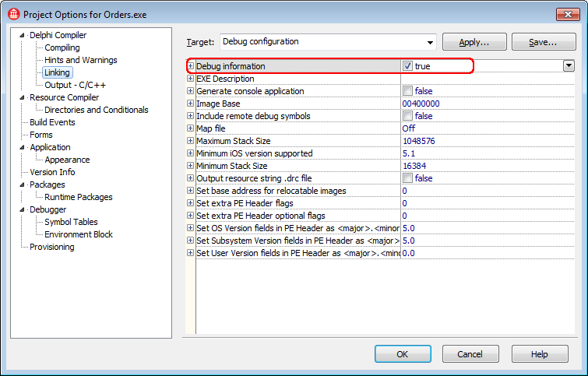Viewport: 588px width, 376px height.
Task: Select Symbol Tables under Debugger
Action: coord(71,222)
